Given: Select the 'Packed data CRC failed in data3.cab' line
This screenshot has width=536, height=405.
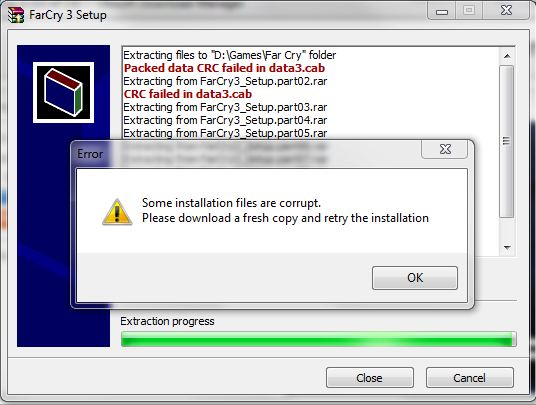Looking at the screenshot, I should pyautogui.click(x=224, y=68).
